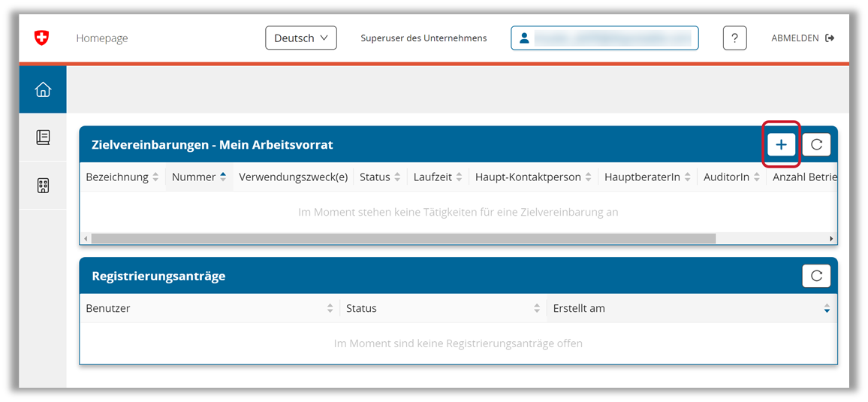This screenshot has width=868, height=402.
Task: Sort by Laufzeit column header
Action: pyautogui.click(x=438, y=177)
